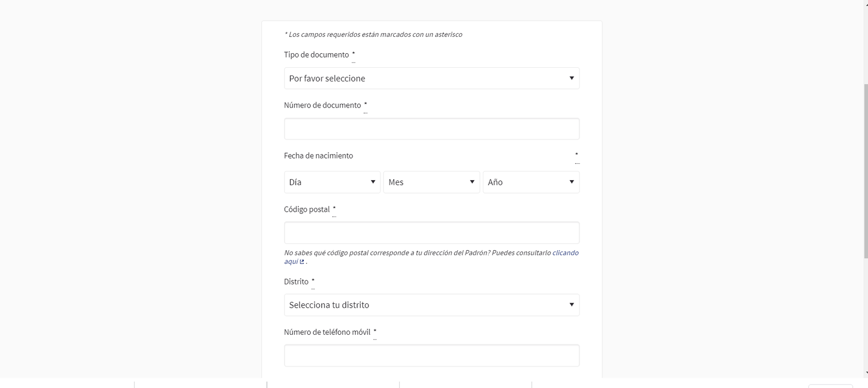
Task: Follow the 'clicando aquí' postal code link
Action: coord(565,253)
